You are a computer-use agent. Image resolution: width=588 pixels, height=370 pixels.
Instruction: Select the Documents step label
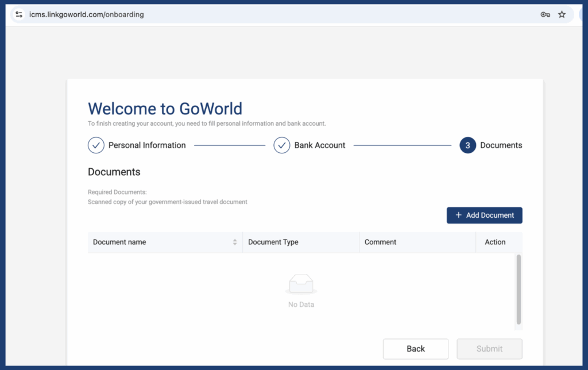pos(501,145)
